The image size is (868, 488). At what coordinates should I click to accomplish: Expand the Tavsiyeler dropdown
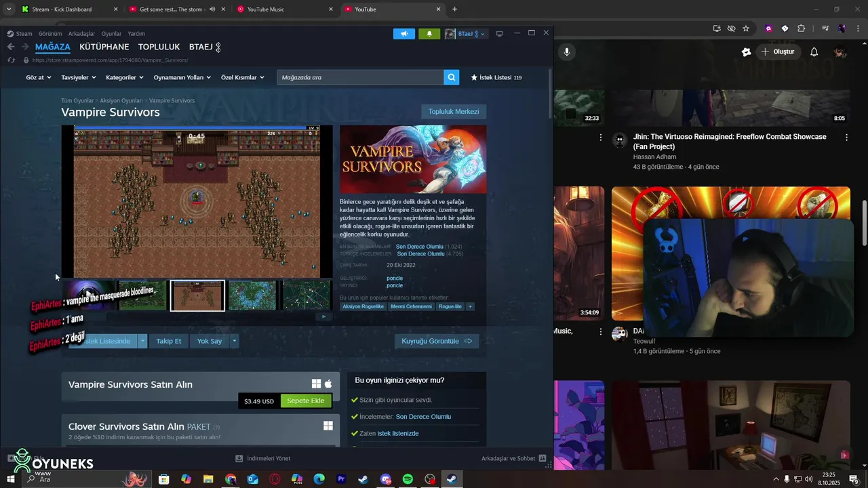click(79, 77)
